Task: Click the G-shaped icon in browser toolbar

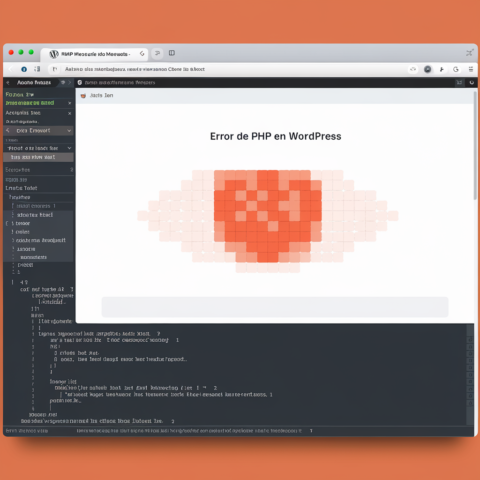Action: (456, 69)
